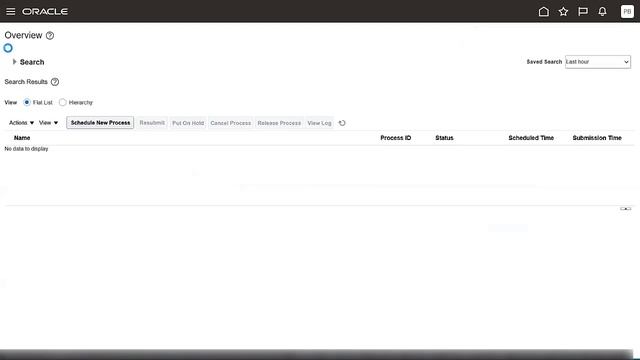Open the Watchlist flag icon
The height and width of the screenshot is (360, 640).
click(583, 11)
